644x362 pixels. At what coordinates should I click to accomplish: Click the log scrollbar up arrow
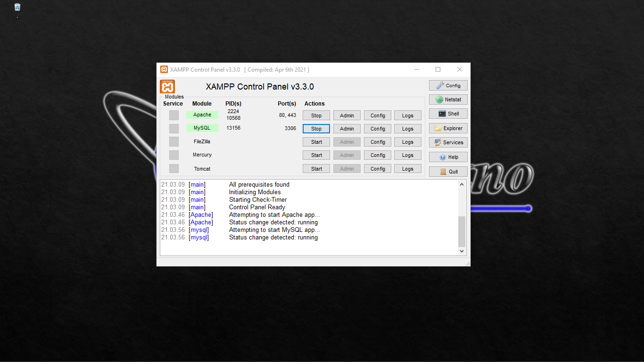coord(462,184)
